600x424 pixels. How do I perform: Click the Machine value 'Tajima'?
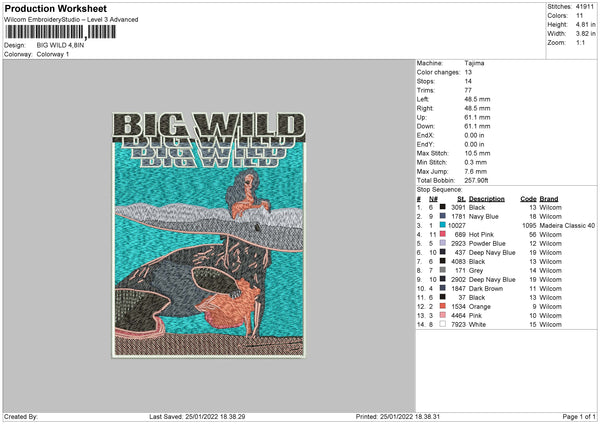pos(474,63)
